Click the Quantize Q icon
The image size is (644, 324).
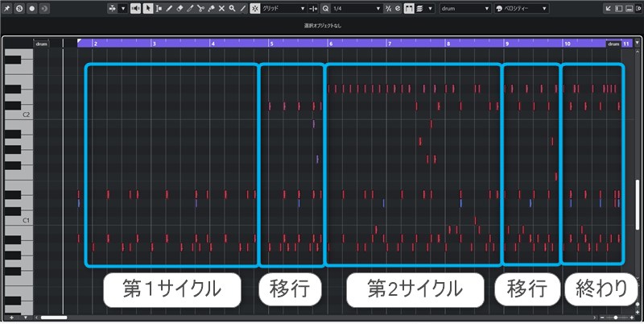click(x=326, y=9)
